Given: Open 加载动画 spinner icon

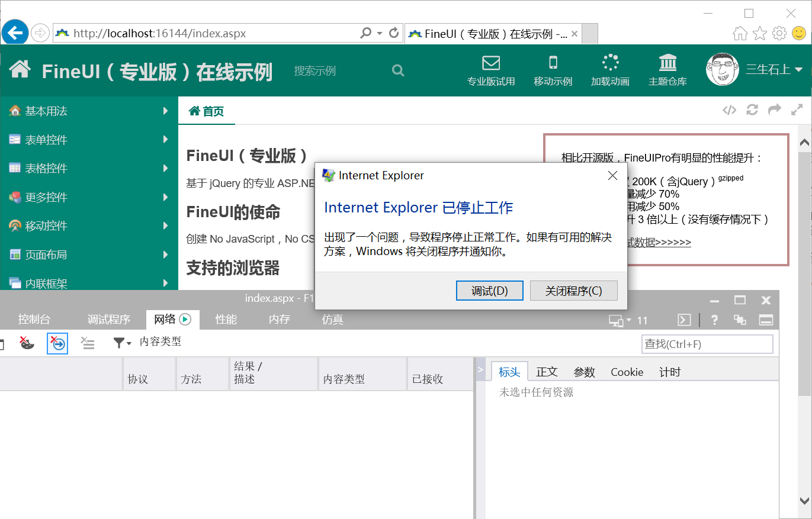Looking at the screenshot, I should coord(610,63).
